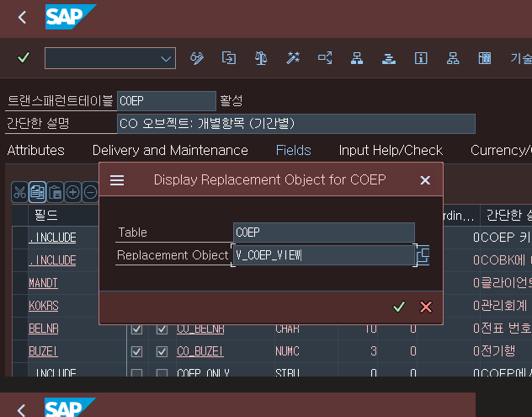Click the SAP logo in the top header
The width and height of the screenshot is (532, 417).
pos(71,17)
